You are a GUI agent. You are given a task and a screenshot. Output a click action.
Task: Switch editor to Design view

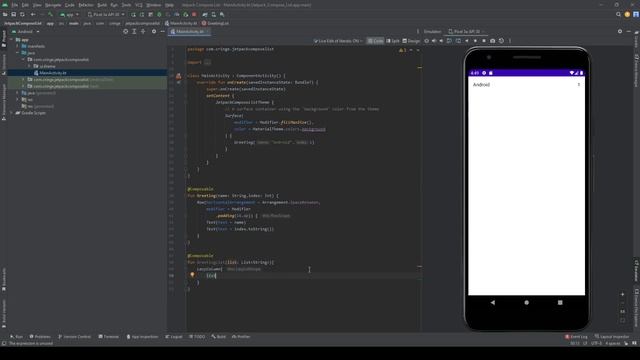point(411,41)
